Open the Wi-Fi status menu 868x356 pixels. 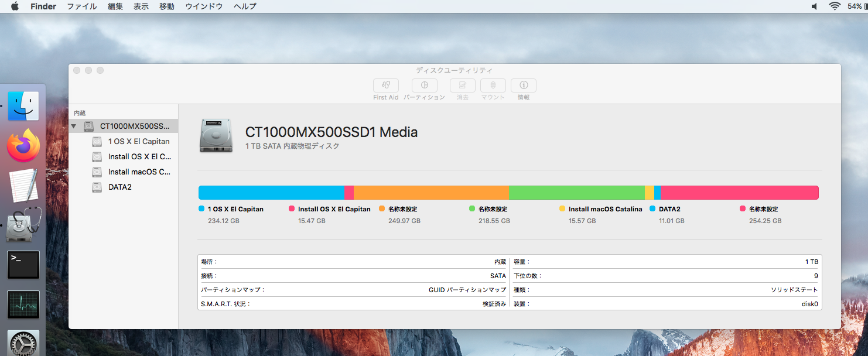click(x=834, y=6)
